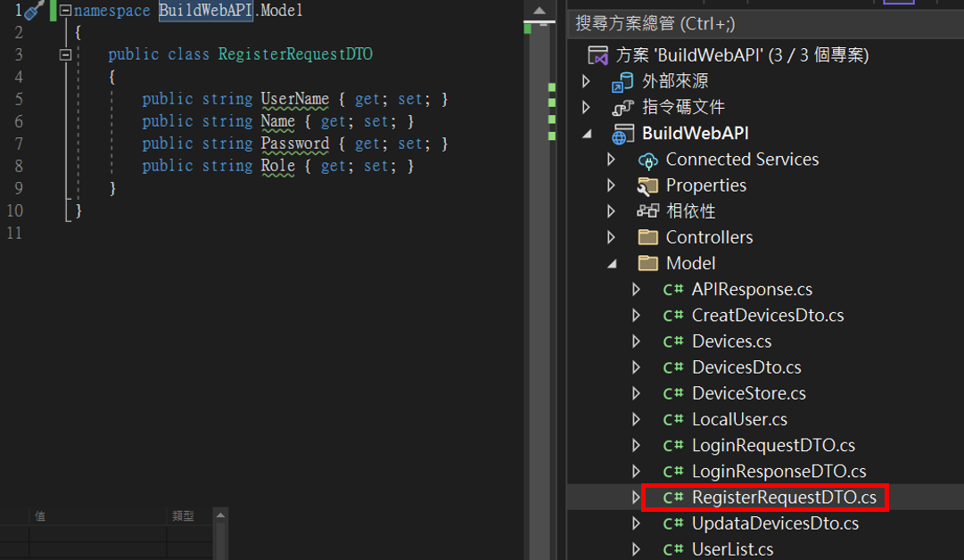The image size is (964, 560).
Task: Click the C# icon of UpdataDevicesDto.cs
Action: point(673,523)
